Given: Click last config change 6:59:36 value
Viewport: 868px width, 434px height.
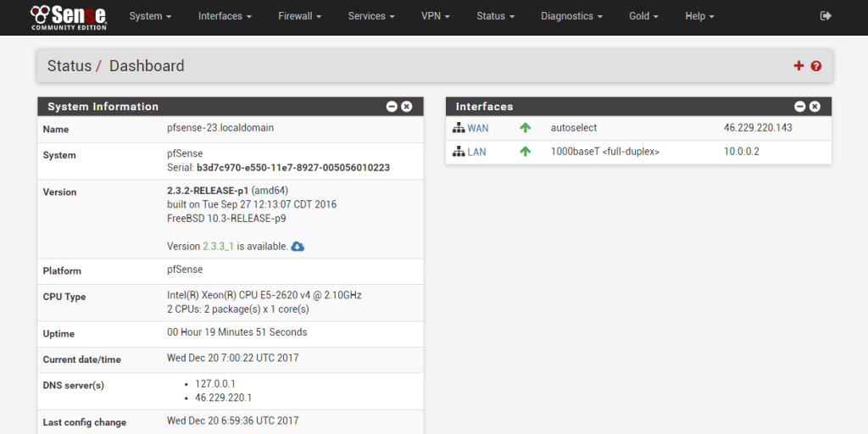Looking at the screenshot, I should click(x=233, y=420).
